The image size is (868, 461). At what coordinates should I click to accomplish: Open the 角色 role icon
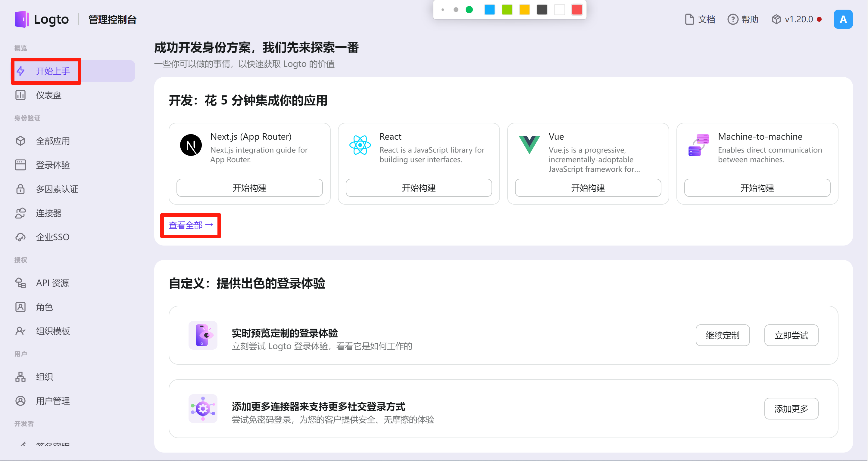click(20, 307)
